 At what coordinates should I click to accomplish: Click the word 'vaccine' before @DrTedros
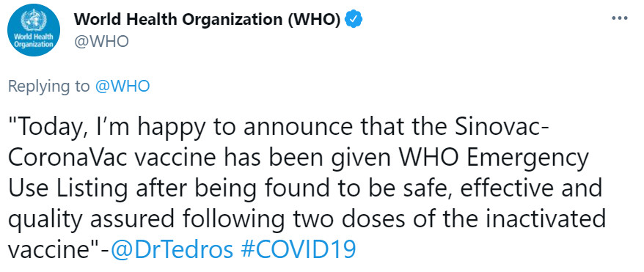point(53,249)
